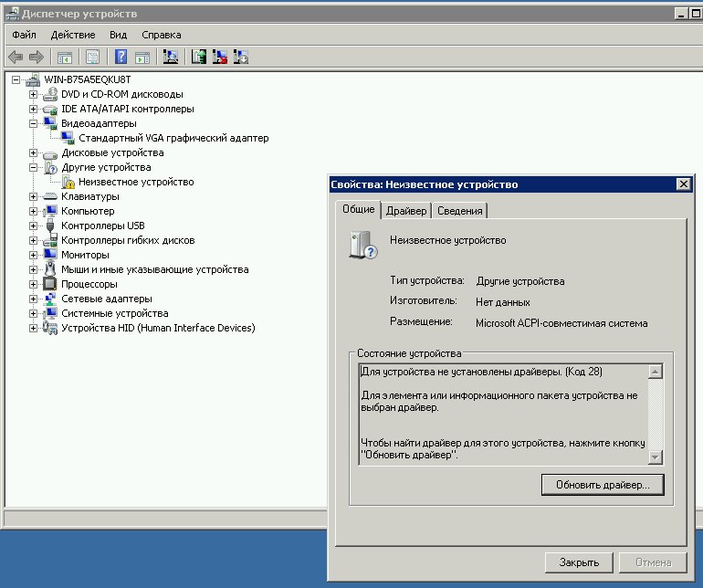Minimize the Диспетчер устройств window
703x588 pixels.
681,14
